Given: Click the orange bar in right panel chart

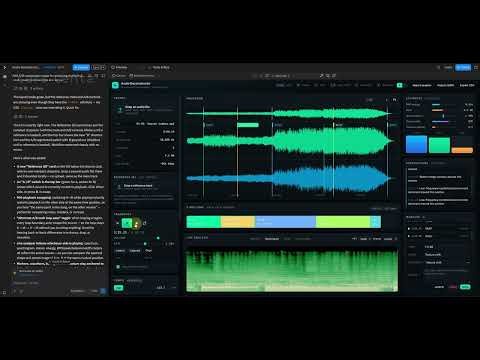Looking at the screenshot, I should point(462,150).
